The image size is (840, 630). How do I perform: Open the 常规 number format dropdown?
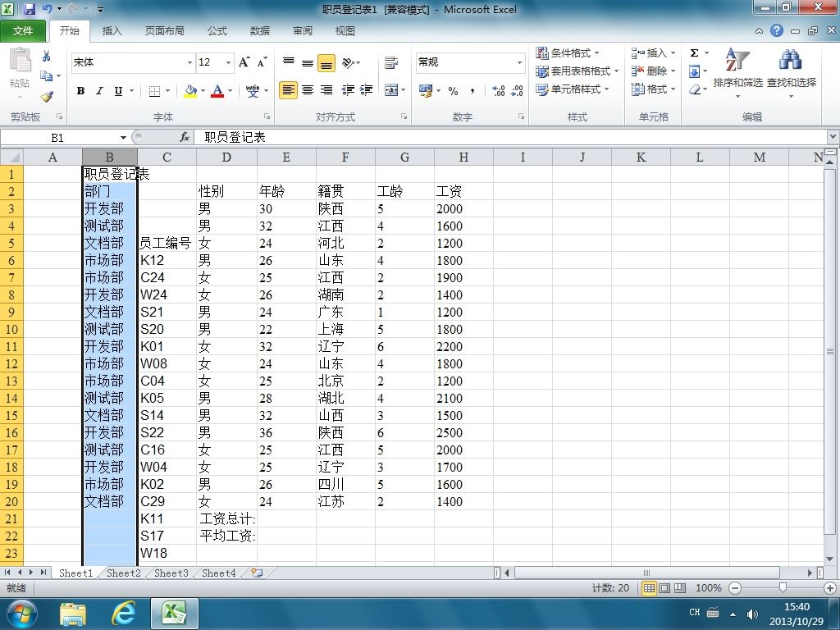519,62
